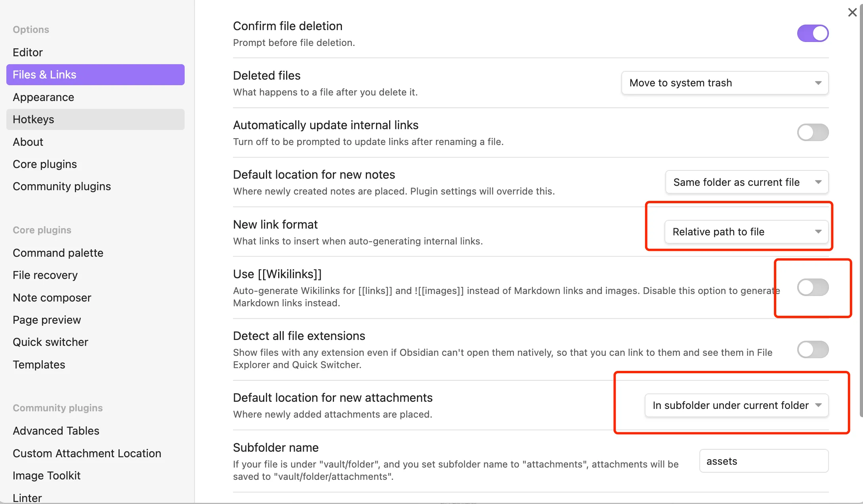863x504 pixels.
Task: Open Custom Attachment Location plugin settings
Action: point(87,453)
